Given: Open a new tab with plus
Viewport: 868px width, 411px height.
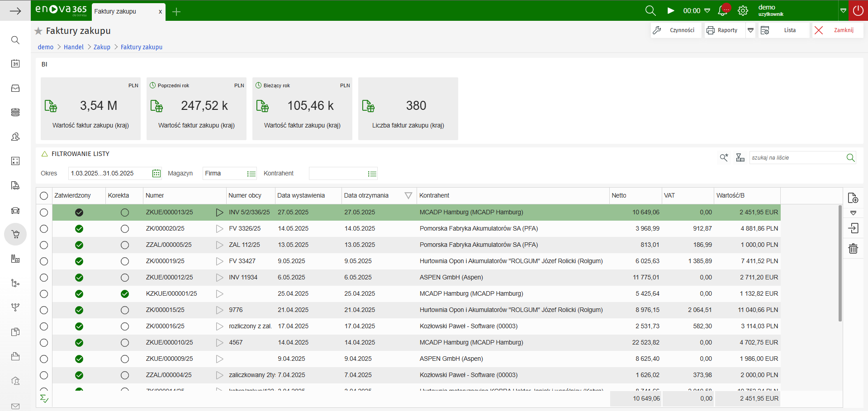Looking at the screenshot, I should [176, 12].
